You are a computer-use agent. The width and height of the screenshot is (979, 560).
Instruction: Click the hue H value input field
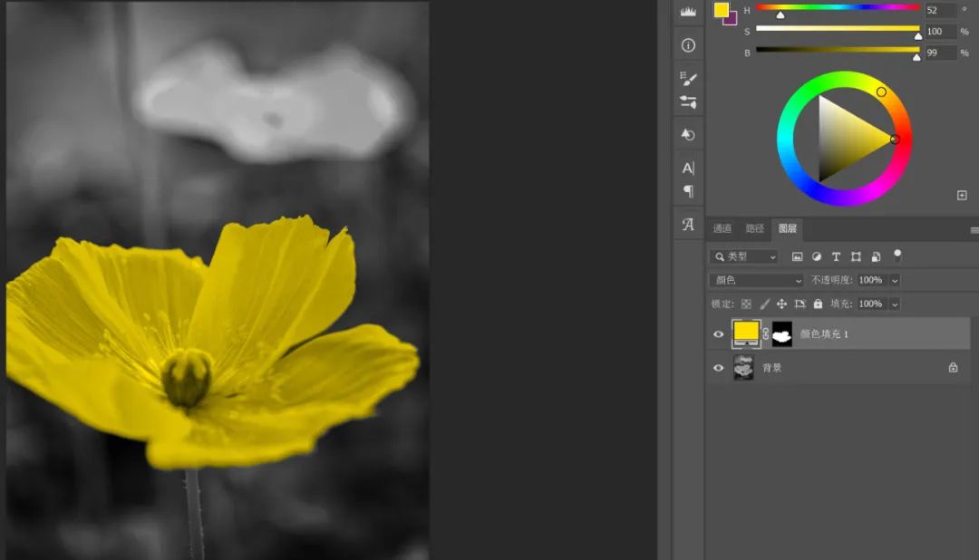click(x=940, y=11)
